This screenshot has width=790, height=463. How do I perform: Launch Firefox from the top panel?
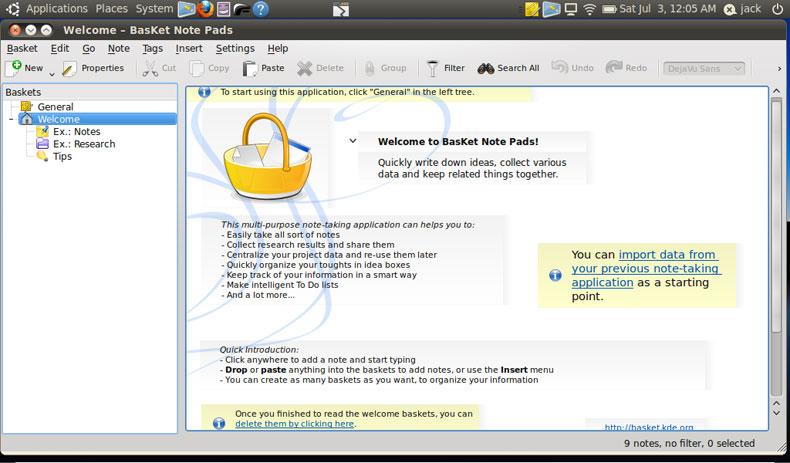(x=205, y=9)
